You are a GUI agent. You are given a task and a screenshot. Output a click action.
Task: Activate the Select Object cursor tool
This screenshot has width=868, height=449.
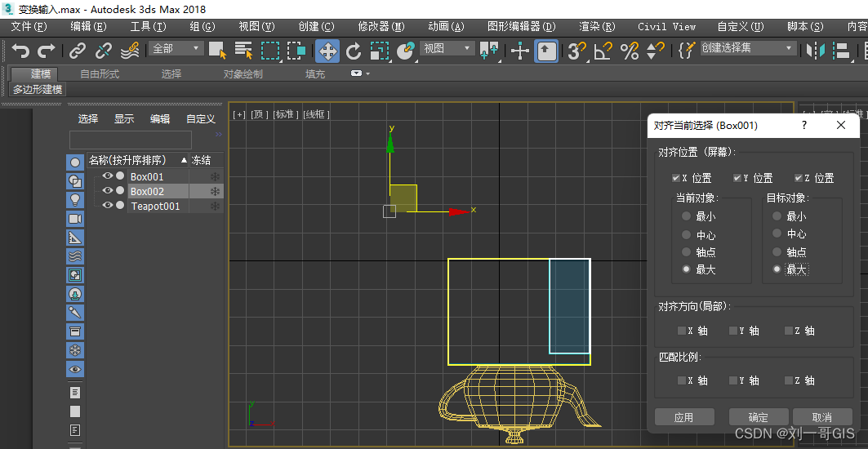click(217, 51)
